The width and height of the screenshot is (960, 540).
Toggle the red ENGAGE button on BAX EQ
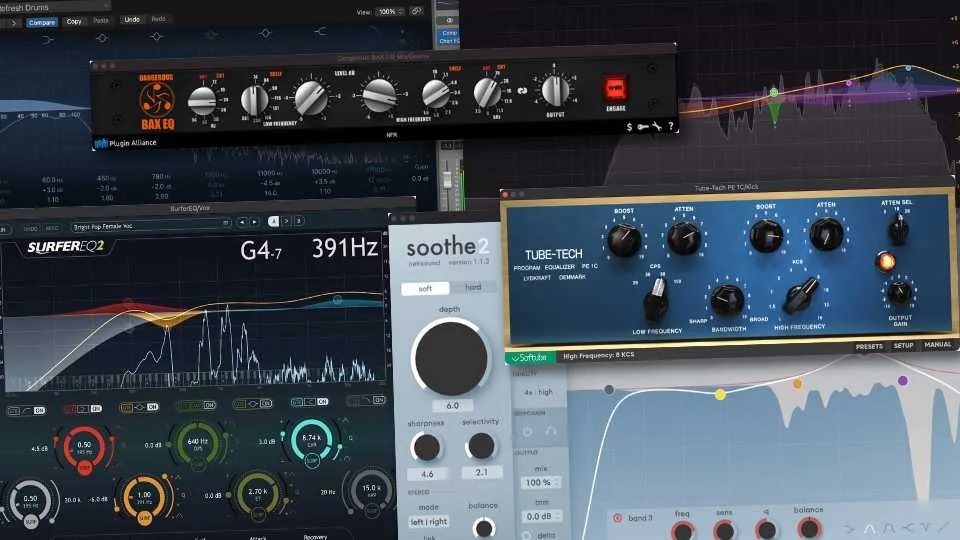[615, 89]
